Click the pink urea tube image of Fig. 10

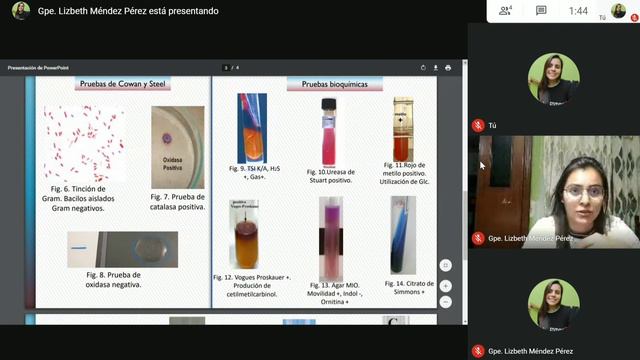click(x=329, y=132)
